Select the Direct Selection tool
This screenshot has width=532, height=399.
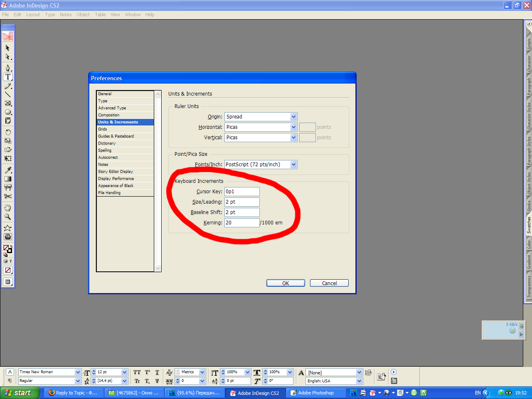tap(8, 57)
